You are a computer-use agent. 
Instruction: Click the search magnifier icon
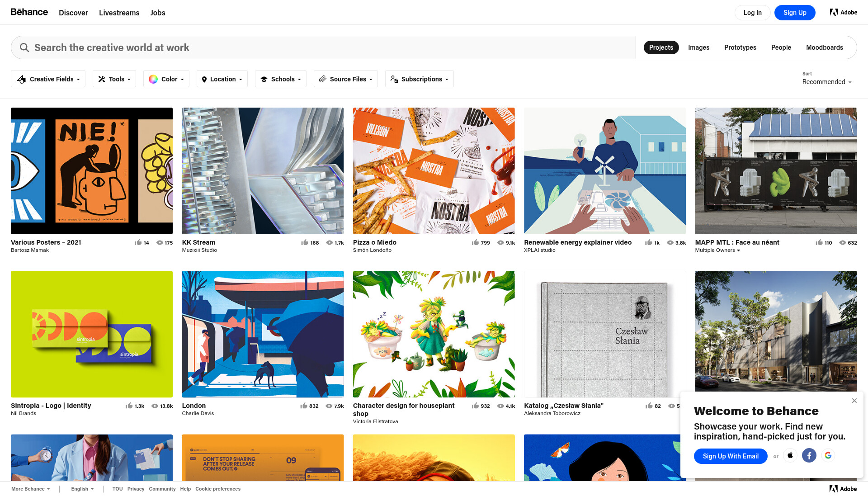pos(24,47)
